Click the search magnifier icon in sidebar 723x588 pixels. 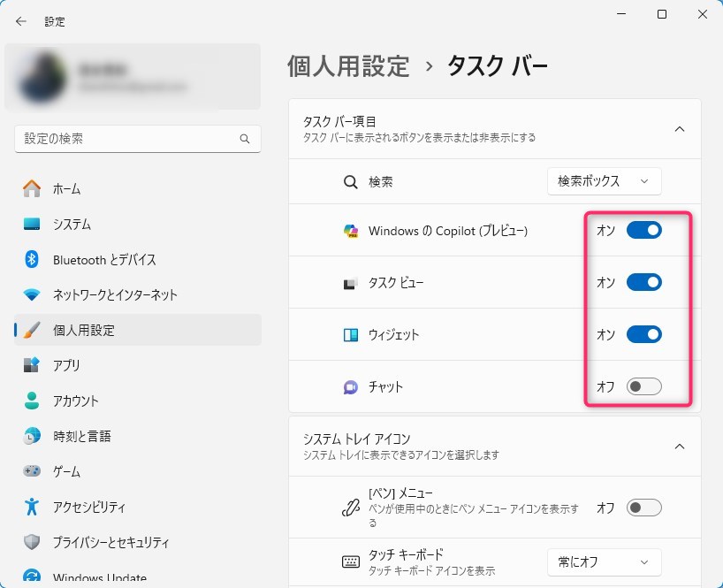(245, 139)
